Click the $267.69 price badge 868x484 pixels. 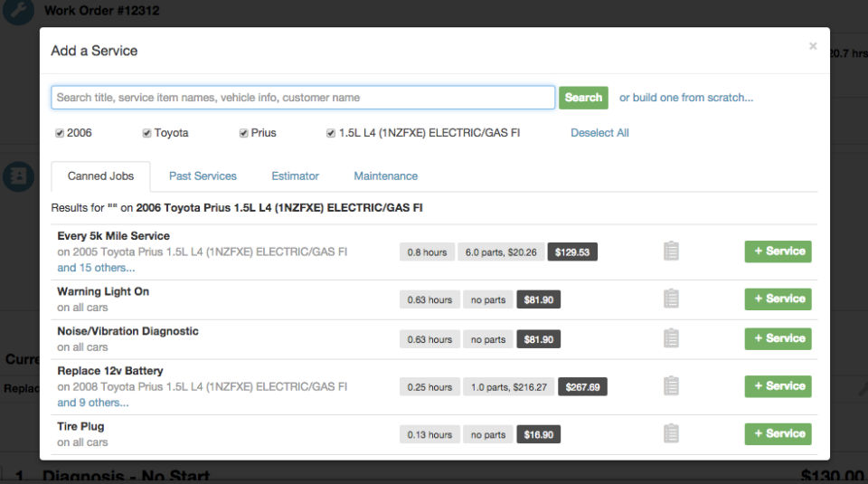click(582, 387)
